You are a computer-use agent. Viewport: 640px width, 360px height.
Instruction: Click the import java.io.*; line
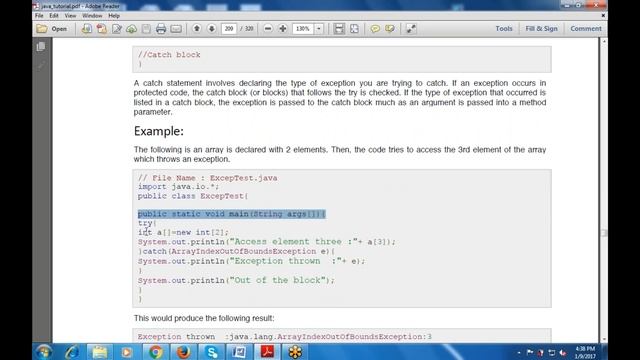tap(178, 187)
